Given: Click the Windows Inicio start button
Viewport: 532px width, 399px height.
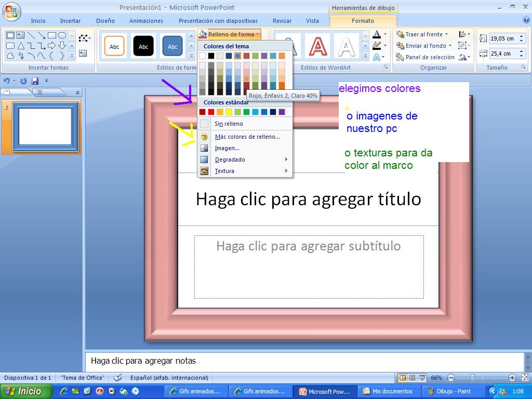Looking at the screenshot, I should pyautogui.click(x=25, y=391).
